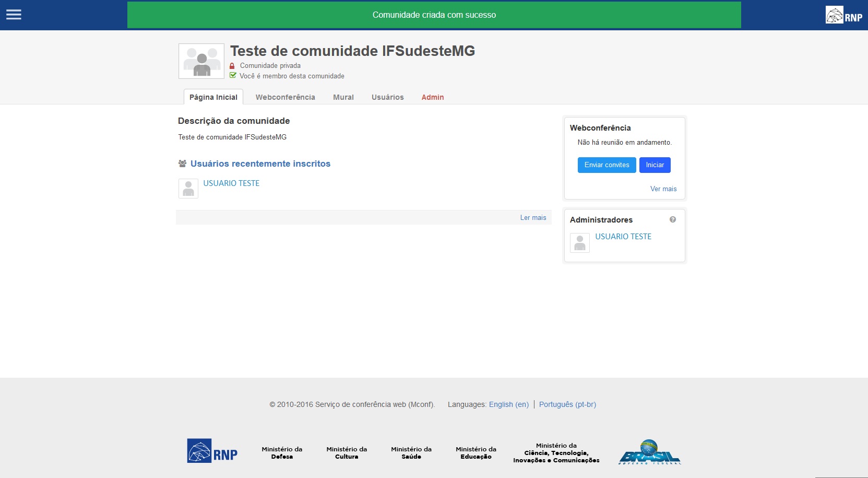The height and width of the screenshot is (478, 868).
Task: Click the USUARIO TESTE avatar under recent users
Action: coord(188,189)
